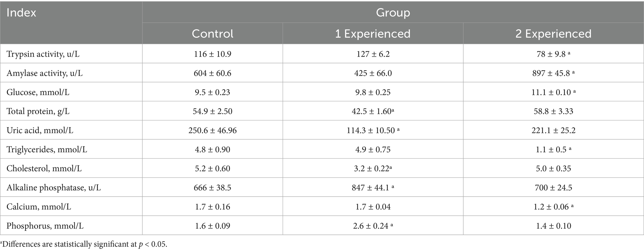Click the Group header cell
Screen dimensions: 644x251
click(393, 13)
